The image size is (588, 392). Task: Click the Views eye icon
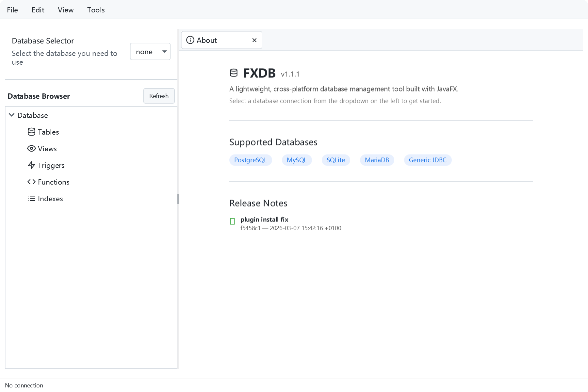tap(31, 149)
